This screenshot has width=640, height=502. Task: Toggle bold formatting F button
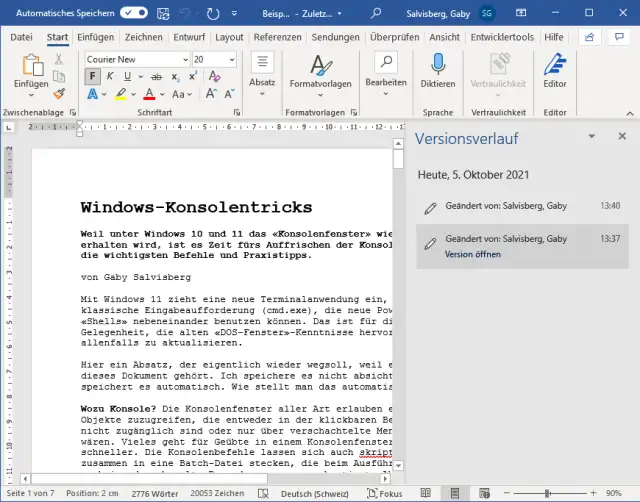[x=92, y=77]
